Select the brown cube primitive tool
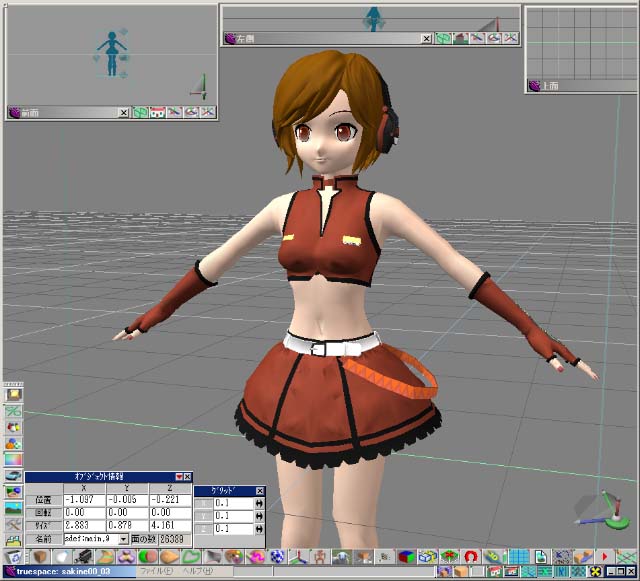640x581 pixels. click(40, 557)
